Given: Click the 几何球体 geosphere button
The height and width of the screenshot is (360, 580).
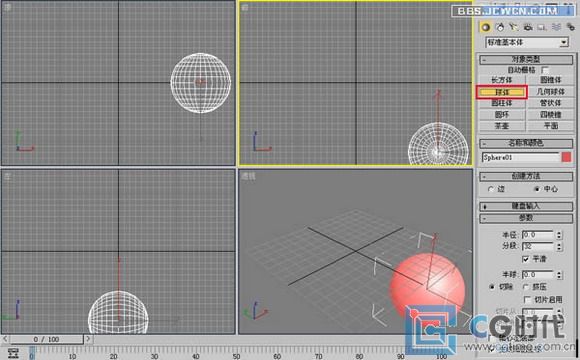Looking at the screenshot, I should tap(550, 92).
